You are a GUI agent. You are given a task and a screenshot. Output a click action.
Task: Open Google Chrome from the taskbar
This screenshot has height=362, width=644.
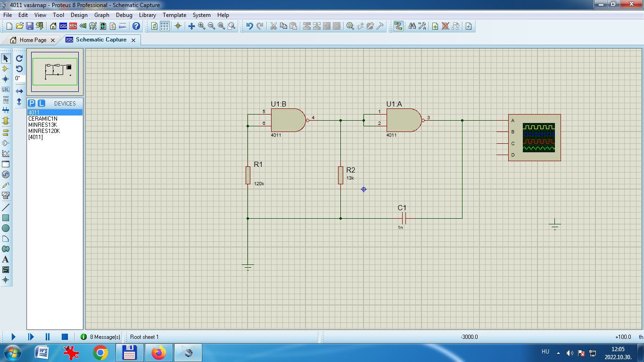100,353
